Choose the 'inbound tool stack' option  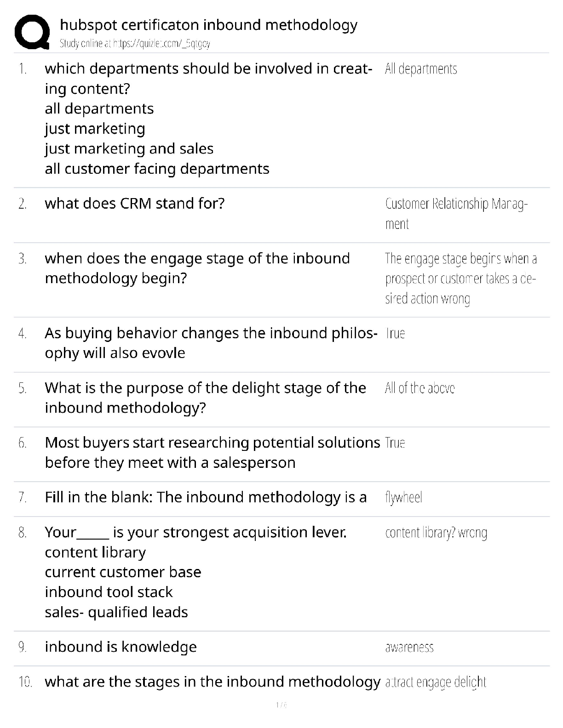tap(109, 592)
